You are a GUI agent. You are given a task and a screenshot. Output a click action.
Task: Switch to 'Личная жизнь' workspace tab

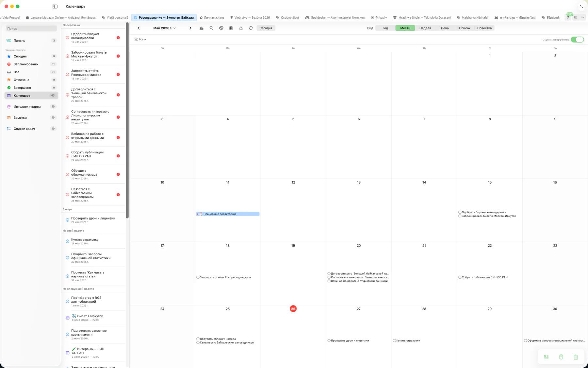pyautogui.click(x=212, y=18)
